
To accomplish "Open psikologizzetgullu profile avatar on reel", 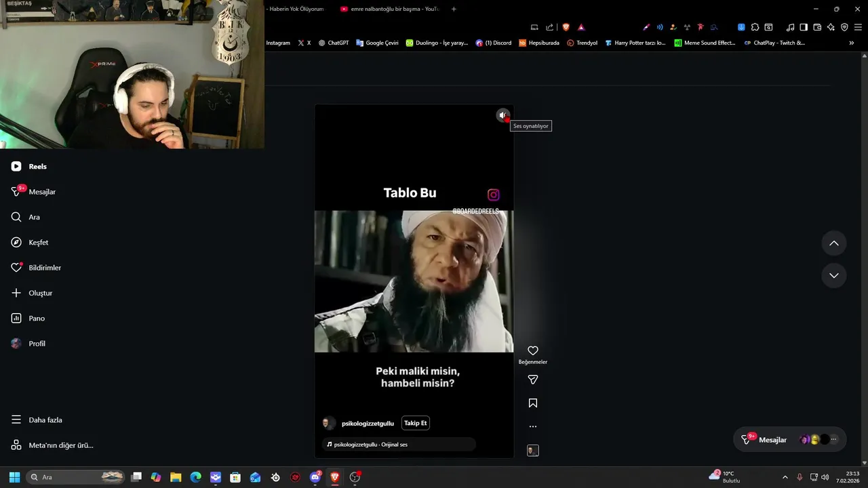I will tap(329, 423).
